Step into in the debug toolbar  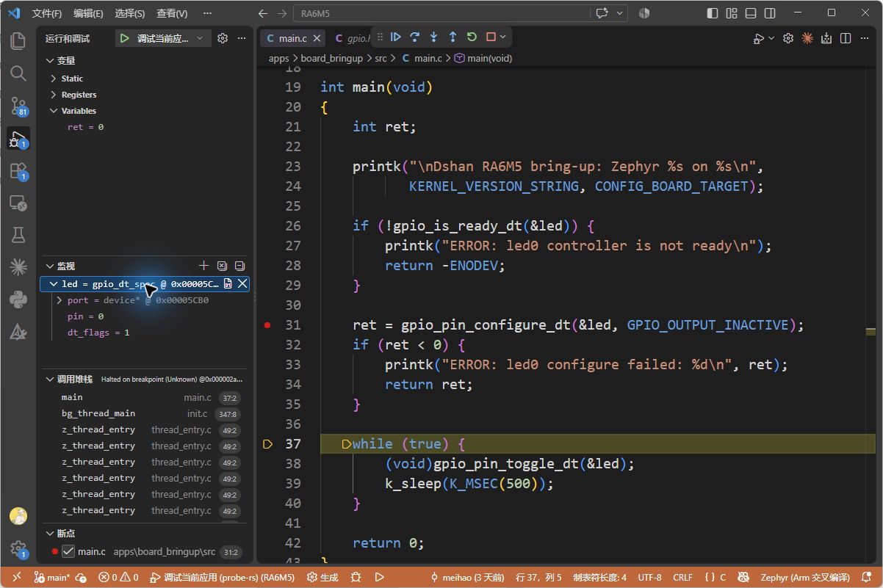click(x=434, y=37)
